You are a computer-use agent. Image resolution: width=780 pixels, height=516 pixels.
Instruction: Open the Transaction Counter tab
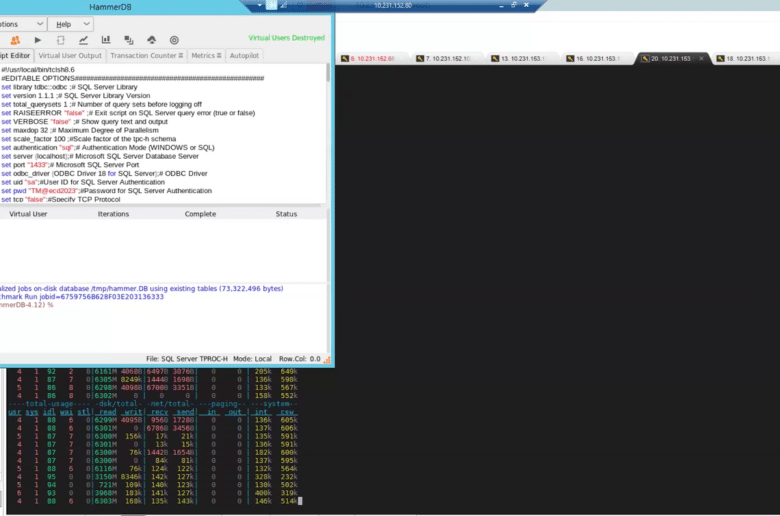coord(146,55)
